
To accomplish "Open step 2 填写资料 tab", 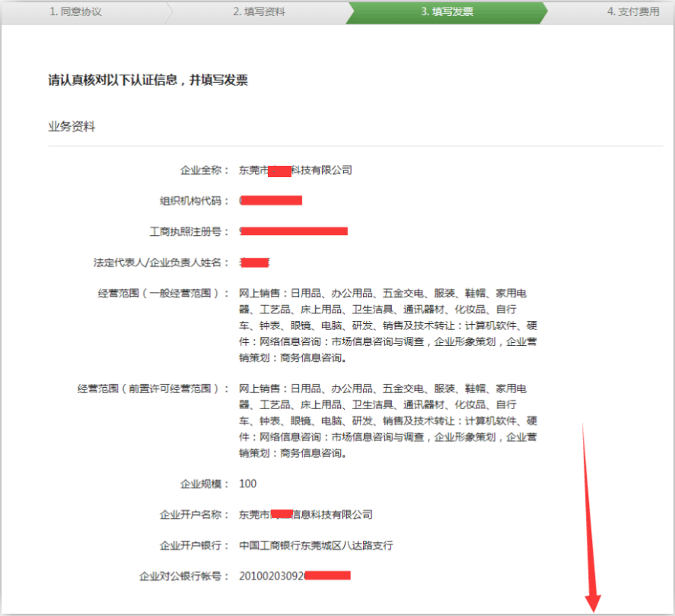I will (x=259, y=12).
